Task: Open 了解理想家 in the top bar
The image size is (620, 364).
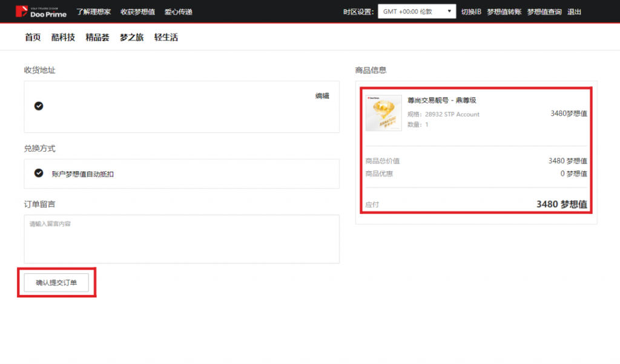Action: [94, 11]
